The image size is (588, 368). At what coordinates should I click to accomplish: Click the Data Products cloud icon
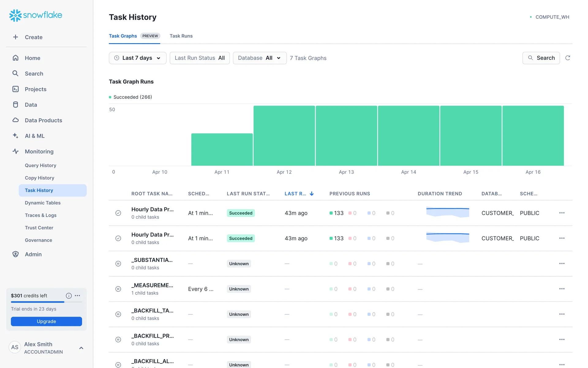[16, 120]
